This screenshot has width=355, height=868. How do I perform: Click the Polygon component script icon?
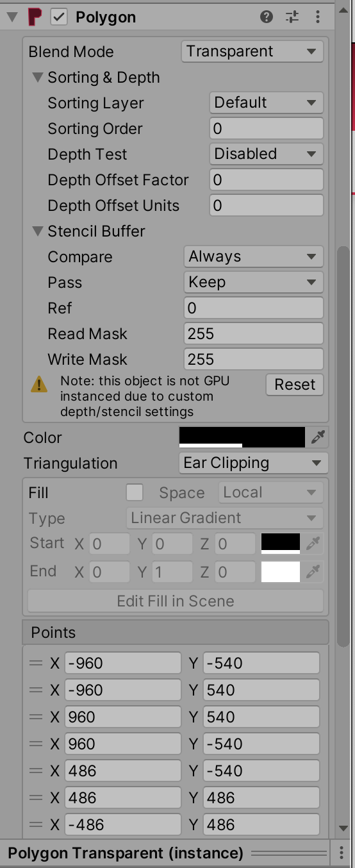[x=36, y=17]
